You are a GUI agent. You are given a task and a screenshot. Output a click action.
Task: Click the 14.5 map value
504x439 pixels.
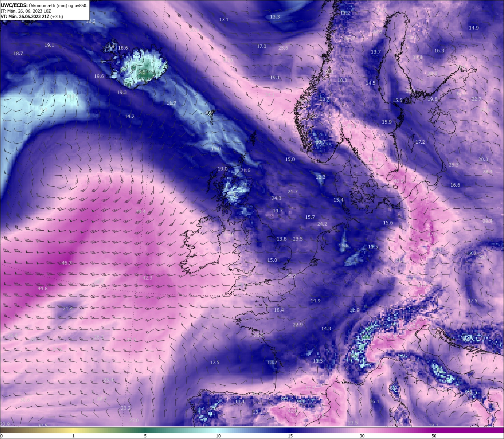pyautogui.click(x=371, y=83)
